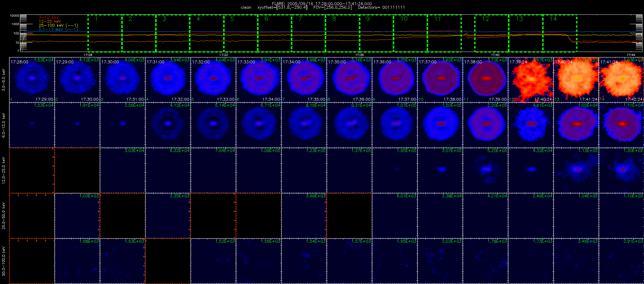644x284 pixels.
Task: Click the FLARE 2005/09/16 title text
Action: [322, 4]
